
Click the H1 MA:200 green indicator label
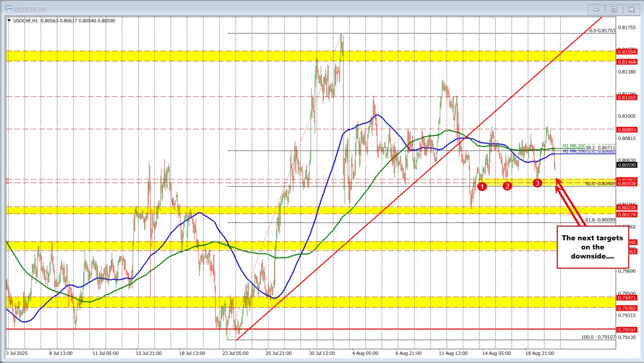(573, 146)
